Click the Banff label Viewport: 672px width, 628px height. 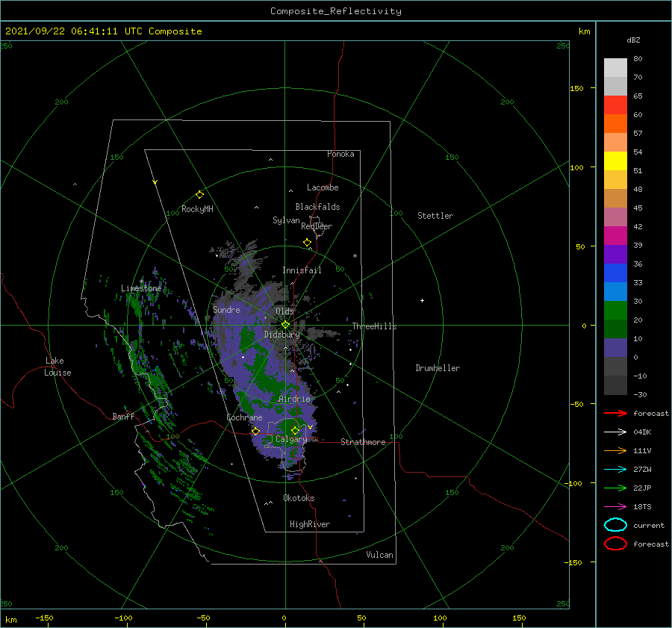coord(123,416)
